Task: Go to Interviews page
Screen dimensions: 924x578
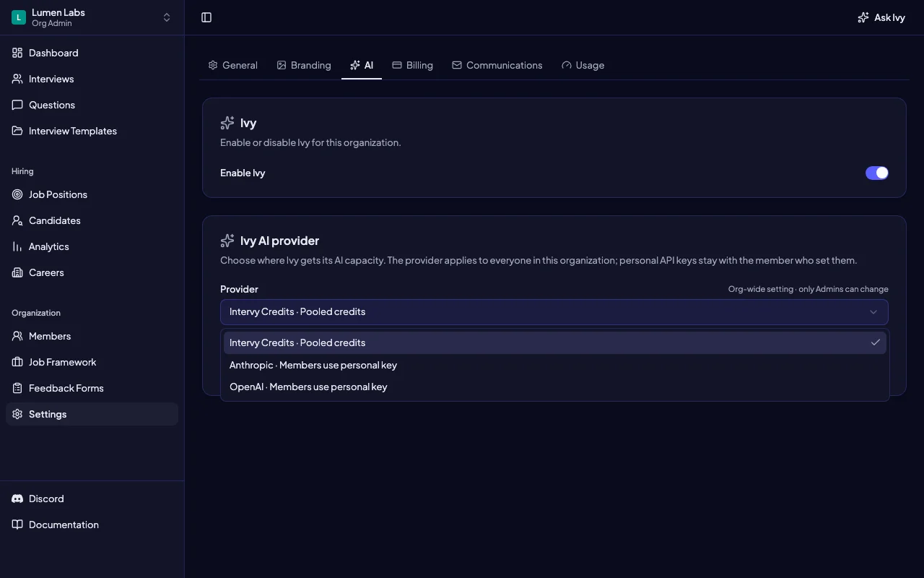Action: tap(92, 79)
